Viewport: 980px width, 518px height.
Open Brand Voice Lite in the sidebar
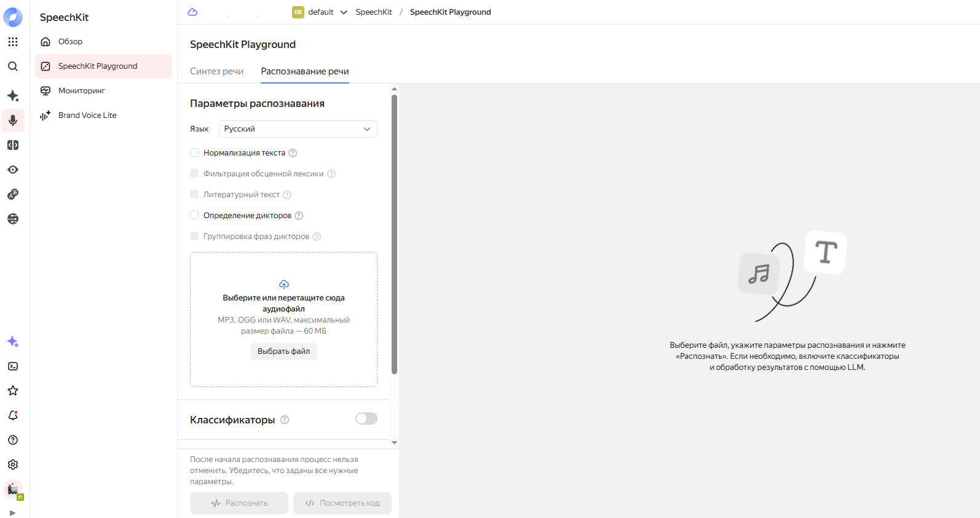click(x=103, y=116)
